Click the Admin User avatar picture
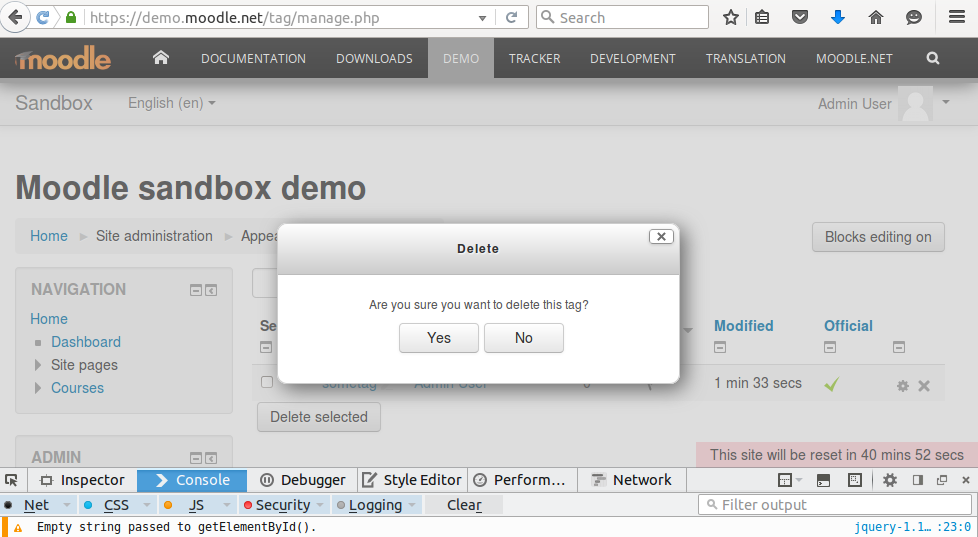The image size is (978, 537). [x=916, y=104]
